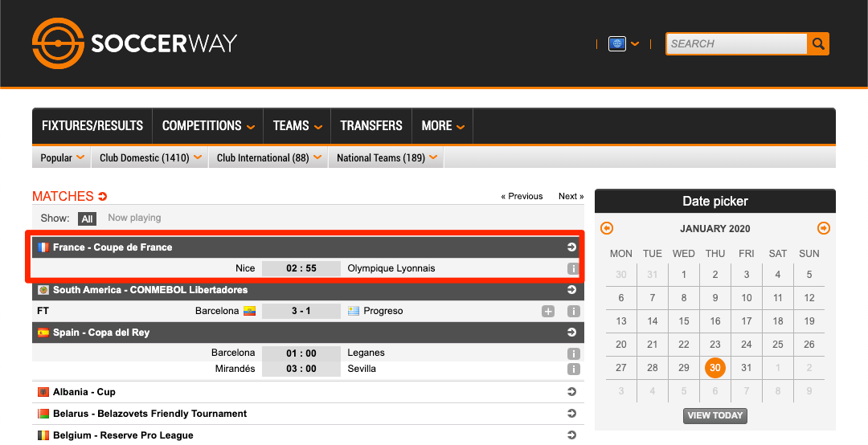Select the All matches filter
Screen dimensions: 868x445
coord(87,218)
